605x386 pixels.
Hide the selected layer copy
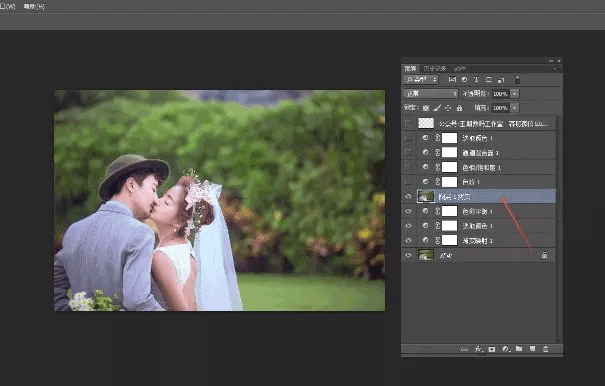tap(408, 196)
